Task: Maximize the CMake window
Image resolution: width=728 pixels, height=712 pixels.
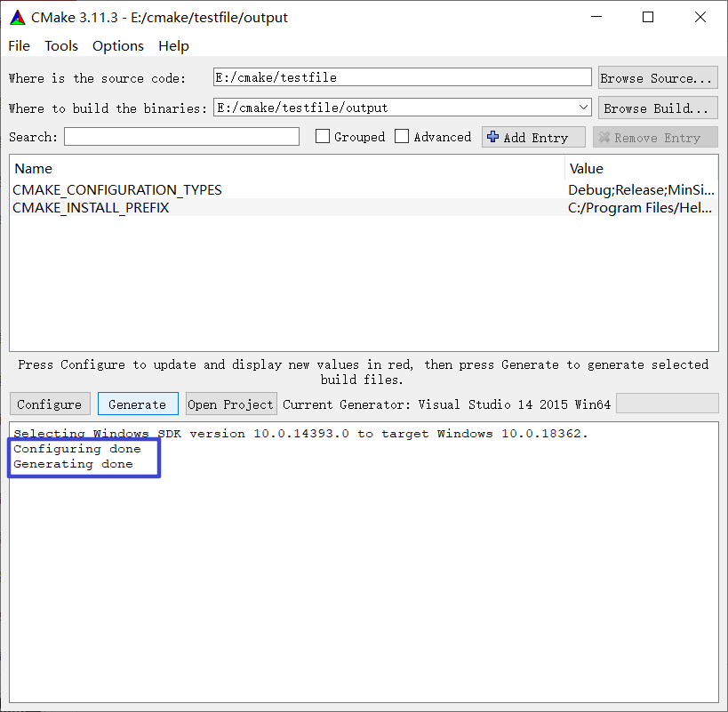Action: click(648, 17)
